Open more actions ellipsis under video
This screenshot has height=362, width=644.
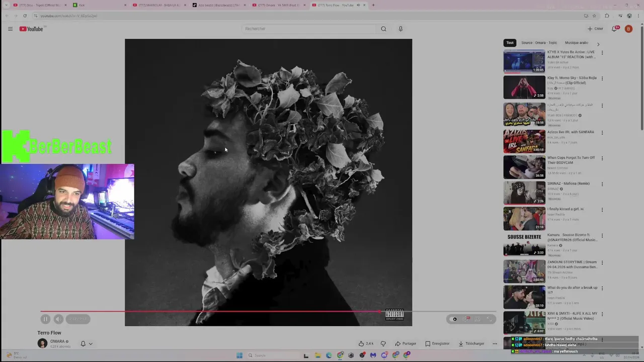pyautogui.click(x=495, y=343)
